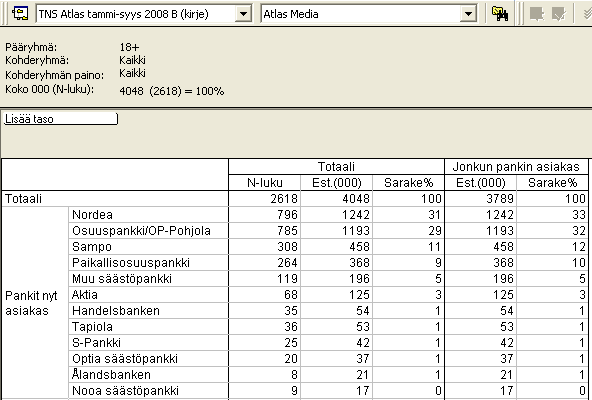Click Sarake% header under Totaali

point(409,183)
